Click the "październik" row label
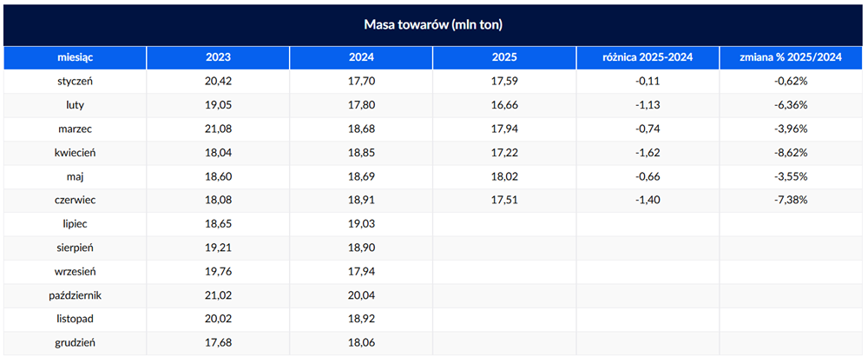This screenshot has width=868, height=357. tap(75, 296)
